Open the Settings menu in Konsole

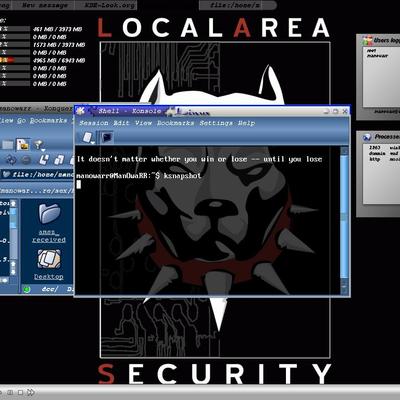click(216, 123)
